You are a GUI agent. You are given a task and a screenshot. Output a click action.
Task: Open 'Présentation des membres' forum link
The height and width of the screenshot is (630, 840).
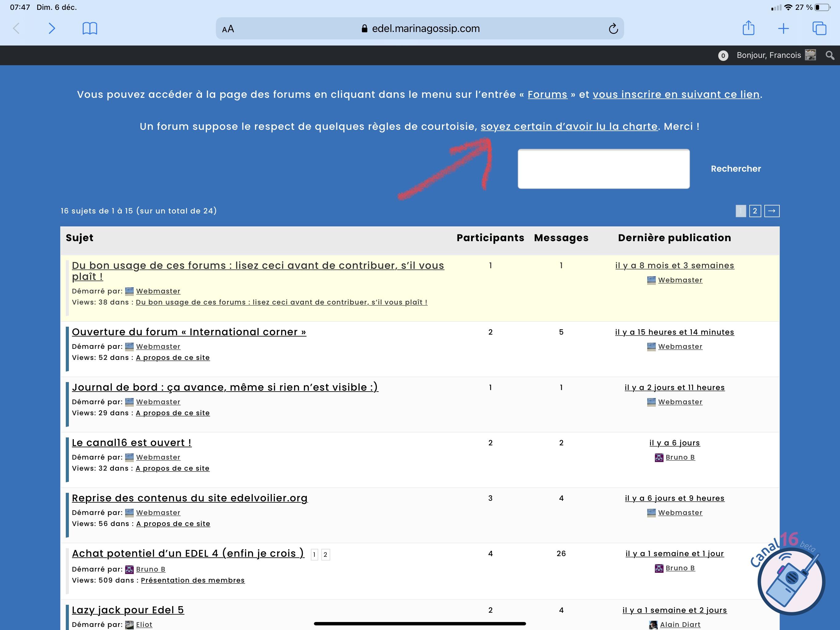192,580
